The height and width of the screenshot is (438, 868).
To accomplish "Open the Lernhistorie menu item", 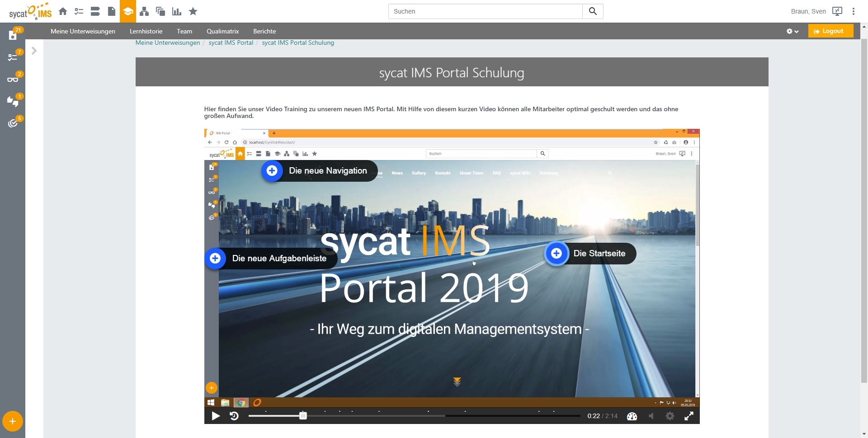I will 146,31.
